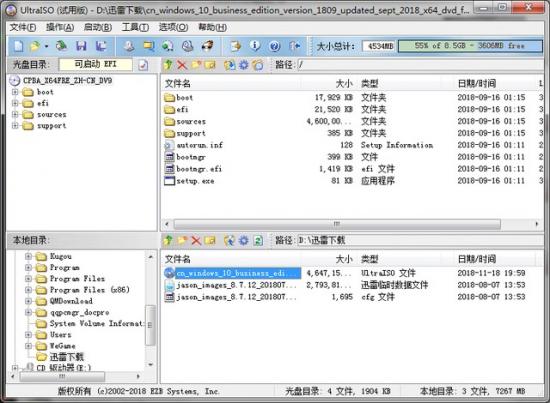Click the Mount to virtual drive icon
Image resolution: width=550 pixels, height=403 pixels.
pyautogui.click(x=188, y=46)
